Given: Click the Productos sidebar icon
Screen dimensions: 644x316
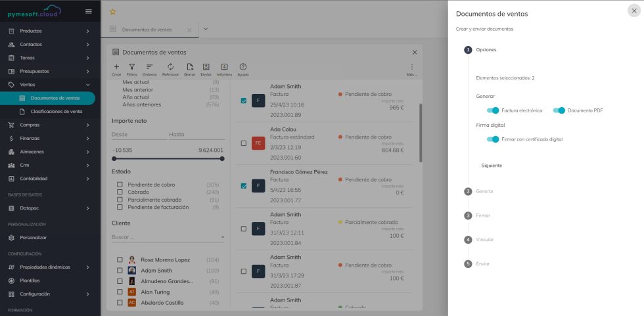Looking at the screenshot, I should point(12,31).
